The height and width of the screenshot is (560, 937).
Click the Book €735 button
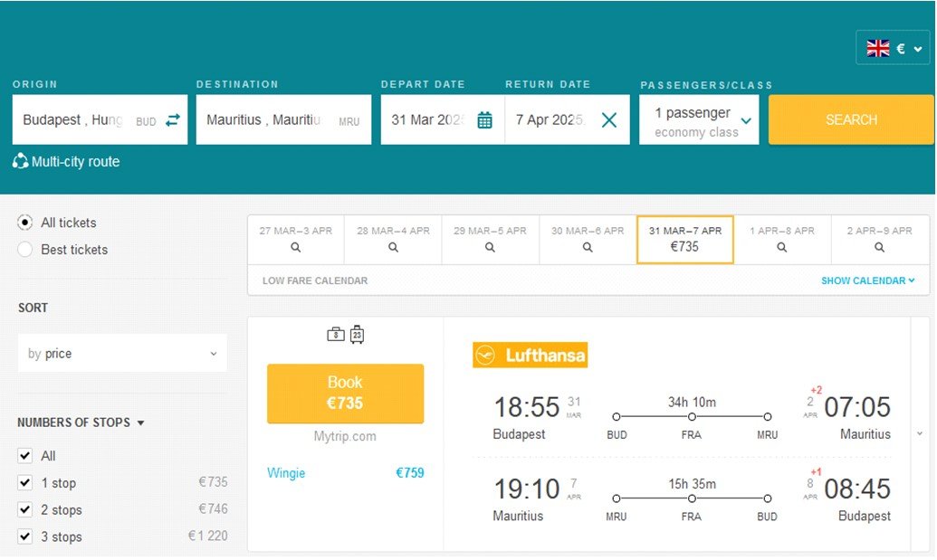click(x=346, y=394)
